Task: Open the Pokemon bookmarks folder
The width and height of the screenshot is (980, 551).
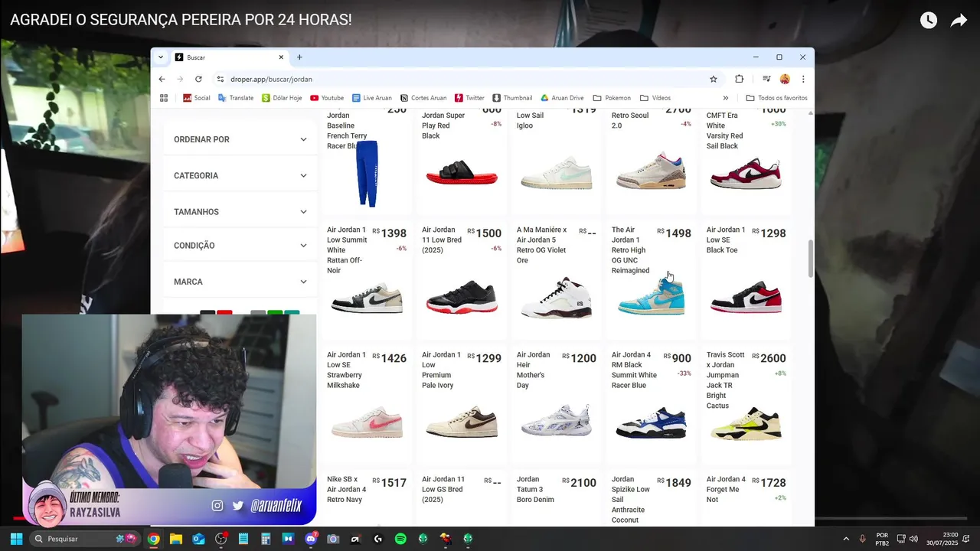Action: (x=612, y=98)
